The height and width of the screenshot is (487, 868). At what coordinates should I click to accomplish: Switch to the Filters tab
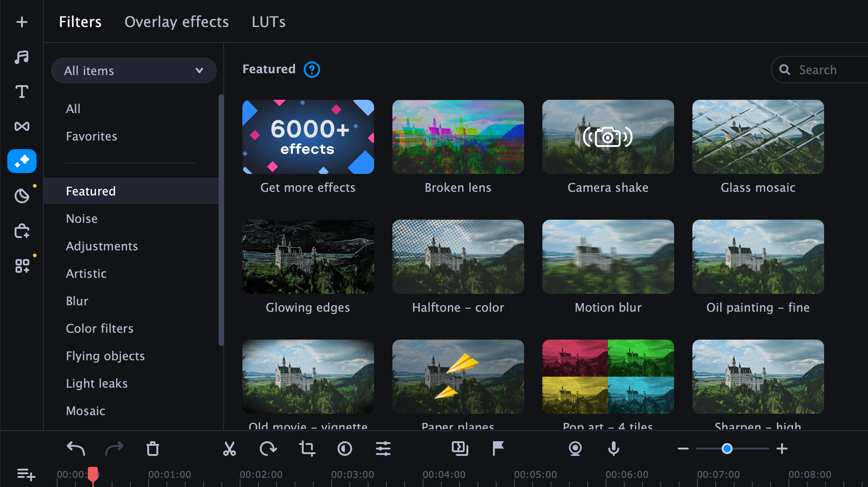[80, 22]
